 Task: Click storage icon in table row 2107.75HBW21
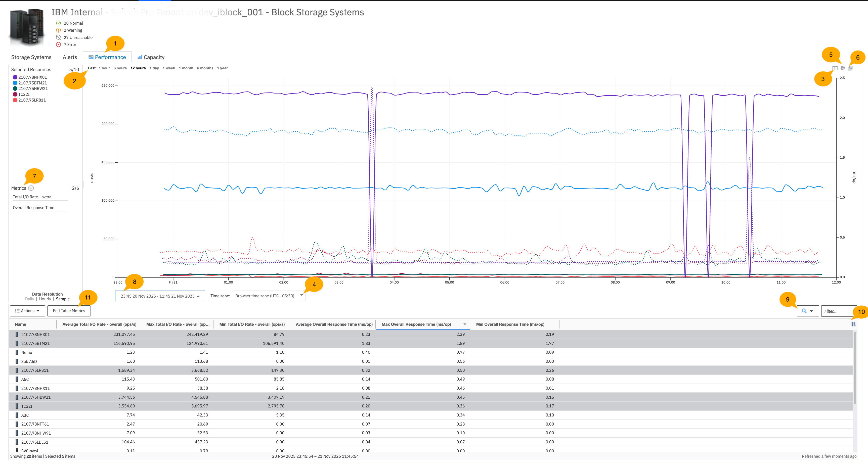tap(17, 397)
